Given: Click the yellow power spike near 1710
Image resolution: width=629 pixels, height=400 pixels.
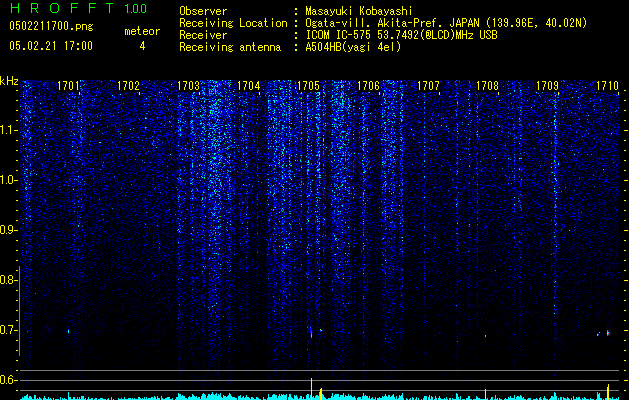Looking at the screenshot, I should [608, 392].
